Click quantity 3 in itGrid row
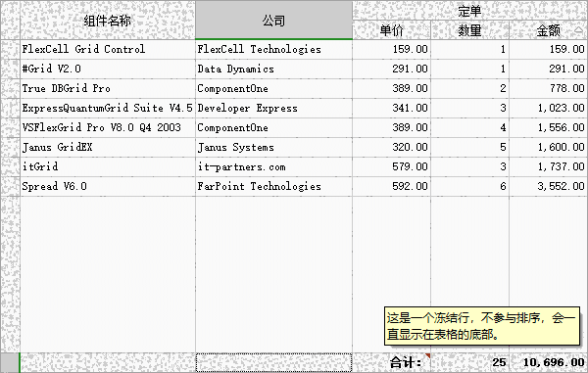 pyautogui.click(x=469, y=166)
